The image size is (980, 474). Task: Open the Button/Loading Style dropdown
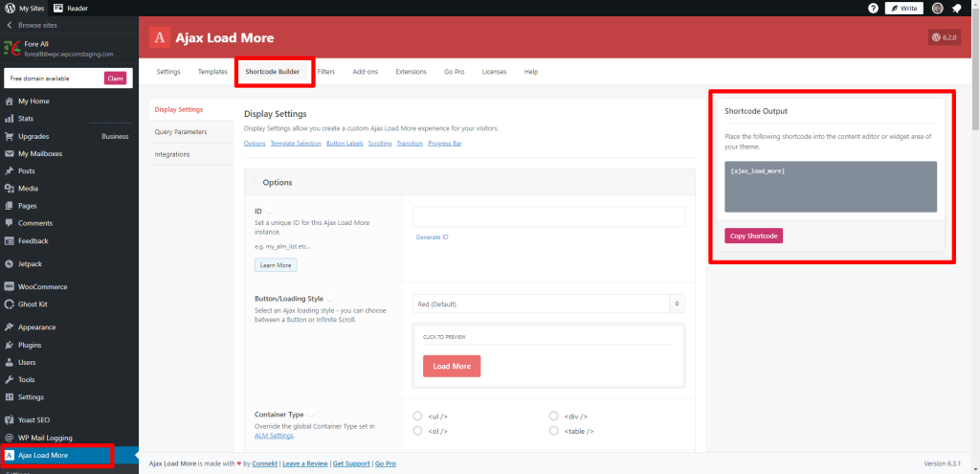(x=548, y=304)
